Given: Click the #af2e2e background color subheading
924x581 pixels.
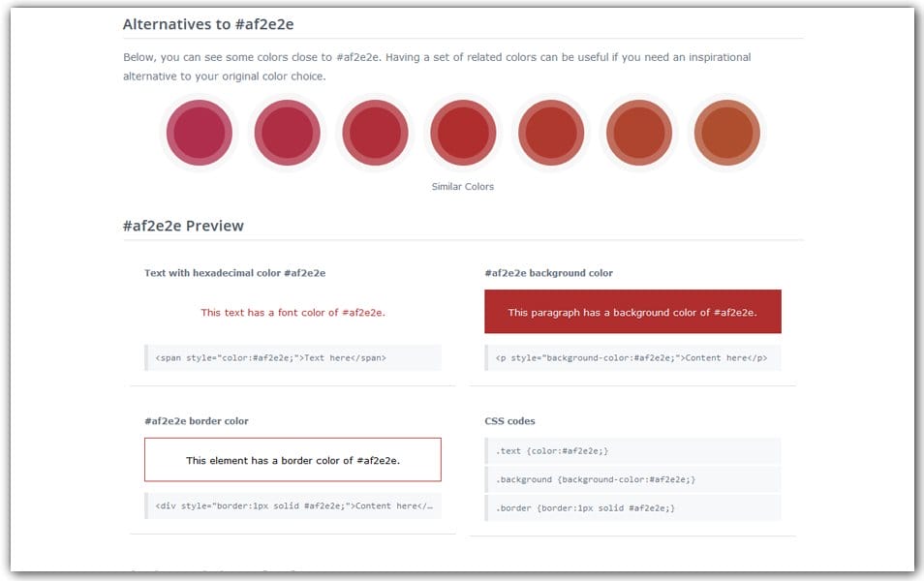Looking at the screenshot, I should click(x=548, y=273).
